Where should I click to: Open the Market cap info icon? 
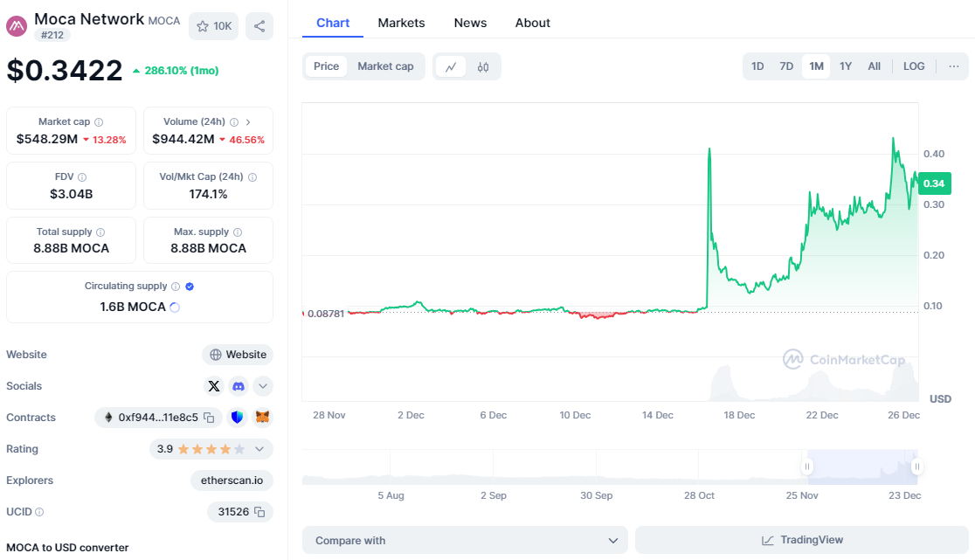[99, 122]
